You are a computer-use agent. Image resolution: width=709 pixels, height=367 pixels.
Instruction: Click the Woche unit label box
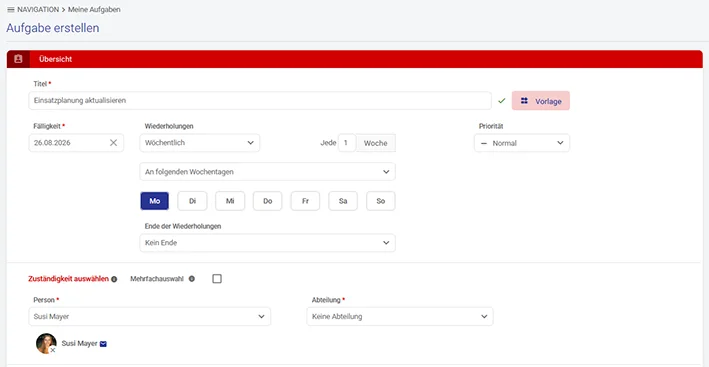tap(376, 143)
